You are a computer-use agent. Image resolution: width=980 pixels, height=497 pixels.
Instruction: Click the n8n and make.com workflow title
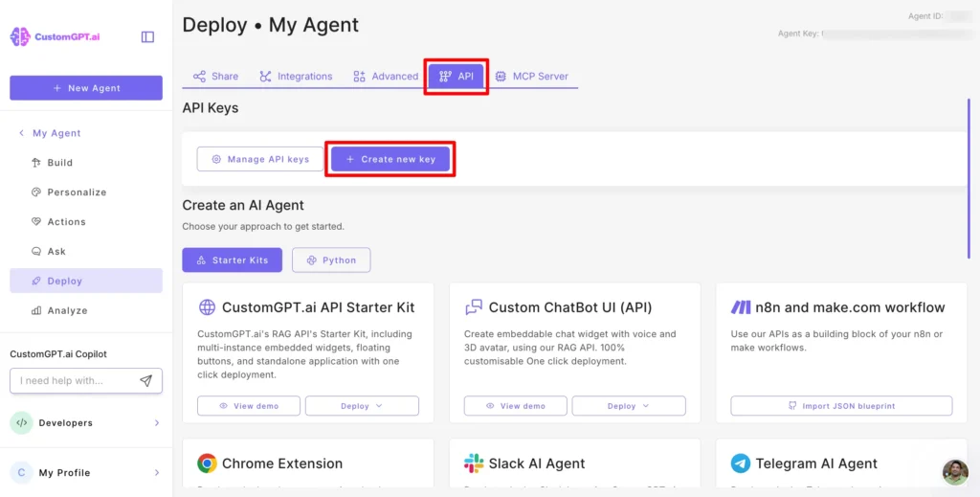850,307
